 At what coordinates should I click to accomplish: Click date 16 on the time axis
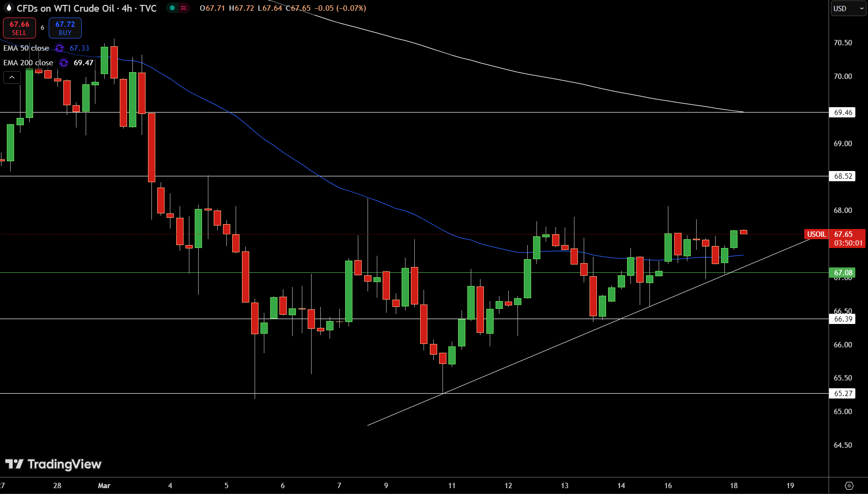(x=668, y=486)
